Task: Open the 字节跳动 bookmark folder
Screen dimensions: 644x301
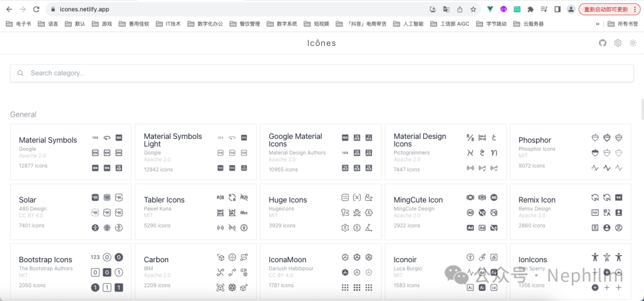Action: tap(491, 24)
